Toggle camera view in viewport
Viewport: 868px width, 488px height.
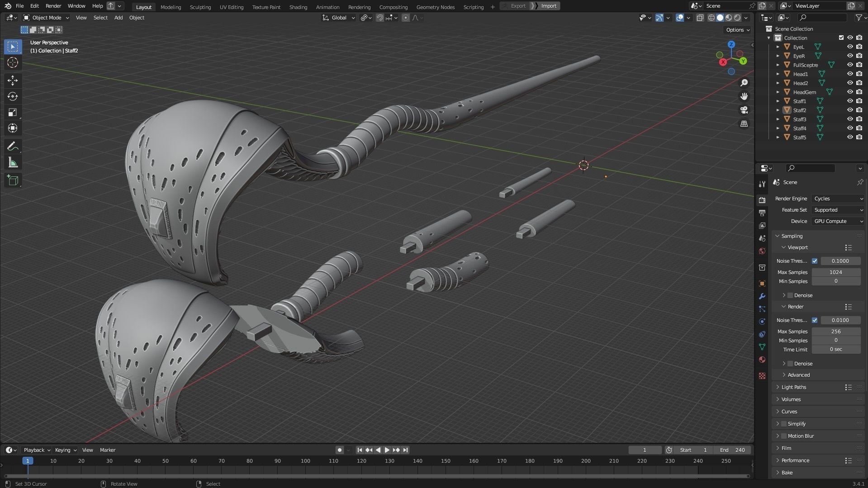click(744, 110)
